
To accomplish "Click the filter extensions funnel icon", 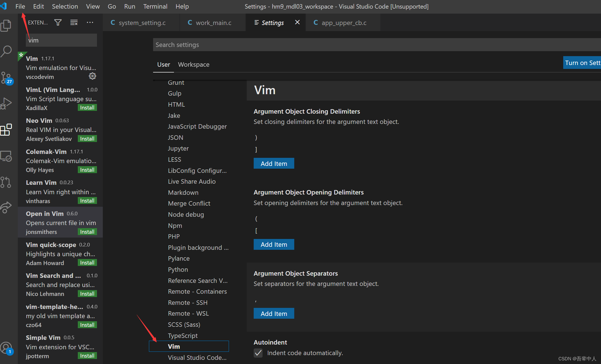I will point(58,22).
